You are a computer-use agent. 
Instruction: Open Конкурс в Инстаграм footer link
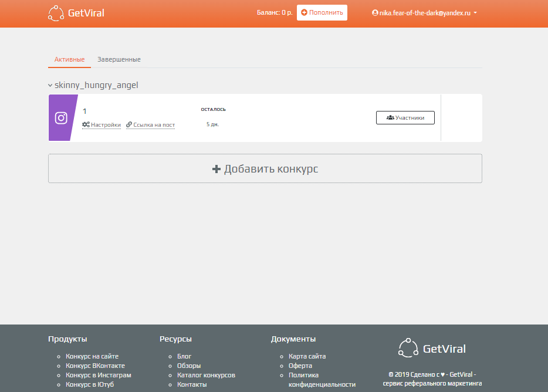98,375
